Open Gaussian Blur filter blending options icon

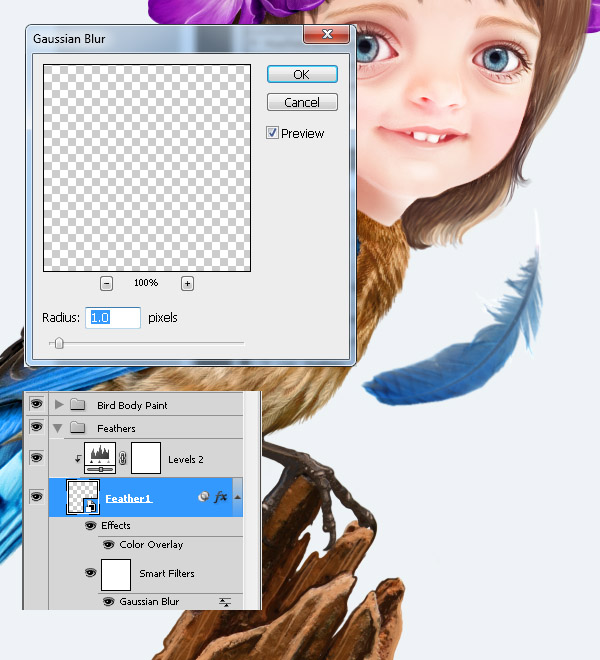225,602
